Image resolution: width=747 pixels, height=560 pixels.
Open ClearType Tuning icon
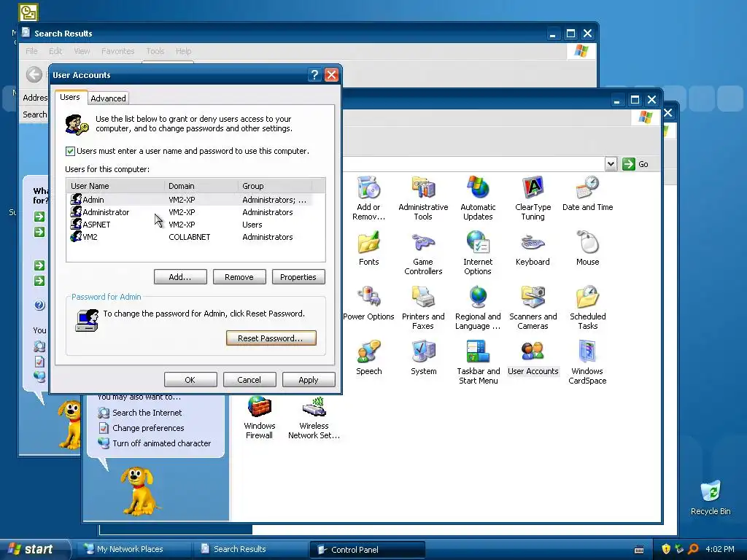coord(533,198)
